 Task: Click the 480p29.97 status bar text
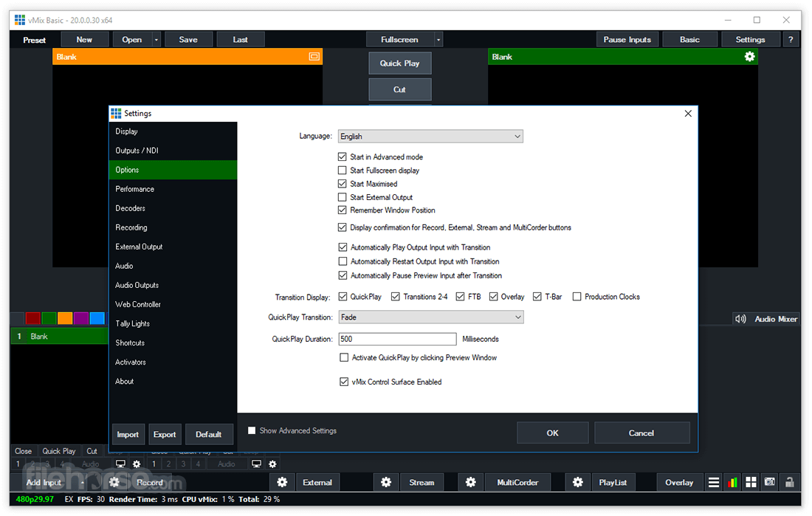[35, 500]
